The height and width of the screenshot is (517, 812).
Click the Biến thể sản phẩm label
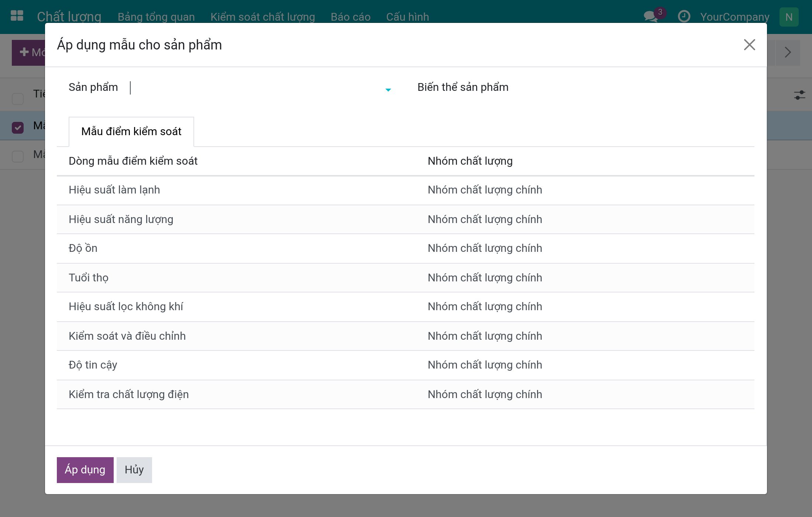pos(463,87)
